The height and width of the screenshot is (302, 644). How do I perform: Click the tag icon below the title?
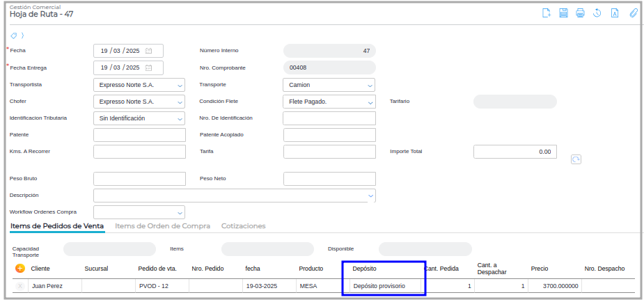[x=14, y=35]
